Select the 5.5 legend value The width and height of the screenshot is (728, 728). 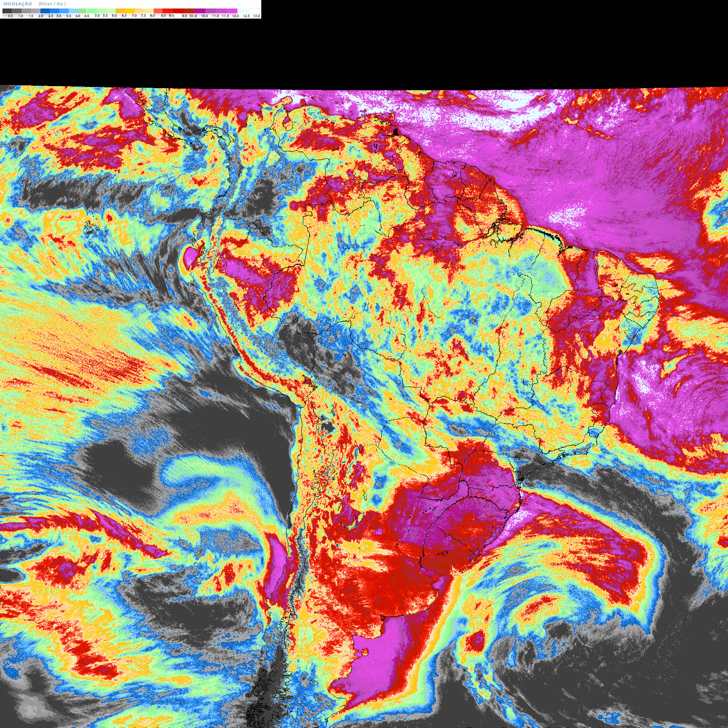105,15
